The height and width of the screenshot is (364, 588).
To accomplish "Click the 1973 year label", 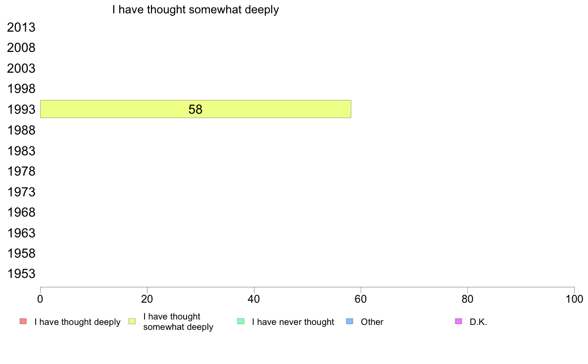I will pos(21,192).
